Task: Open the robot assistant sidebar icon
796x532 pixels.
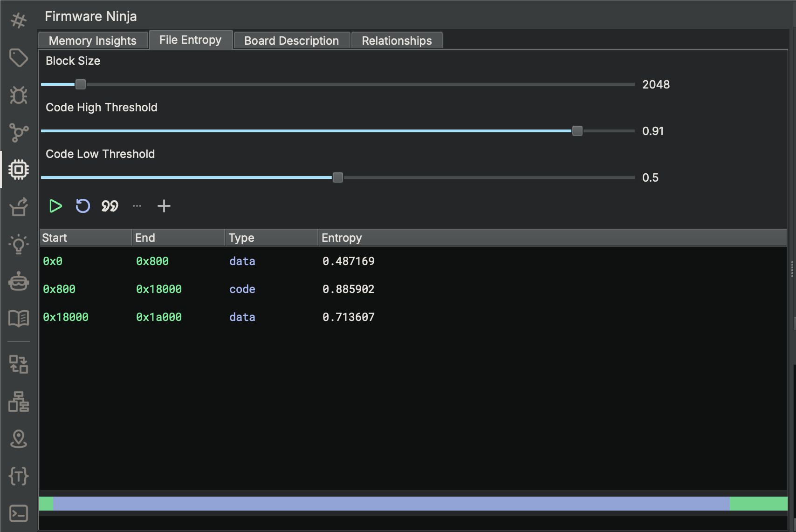Action: coord(19,281)
